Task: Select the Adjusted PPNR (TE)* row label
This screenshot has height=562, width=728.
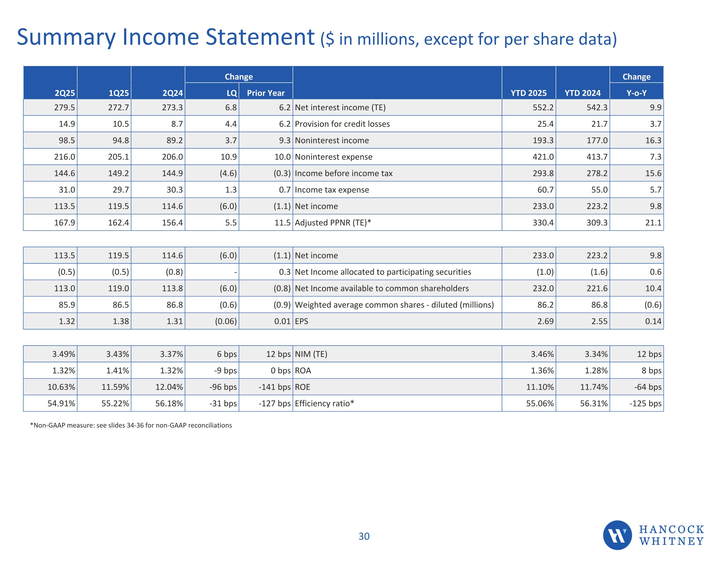Action: click(333, 222)
